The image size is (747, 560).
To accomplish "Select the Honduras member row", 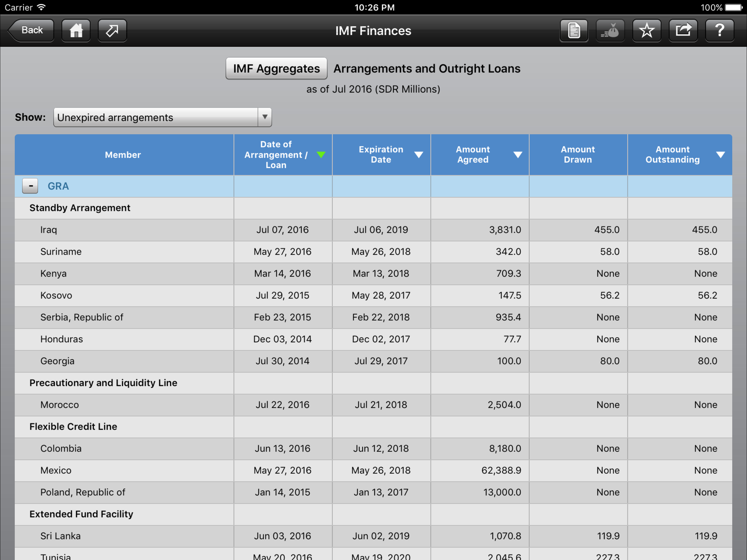I will [x=373, y=339].
